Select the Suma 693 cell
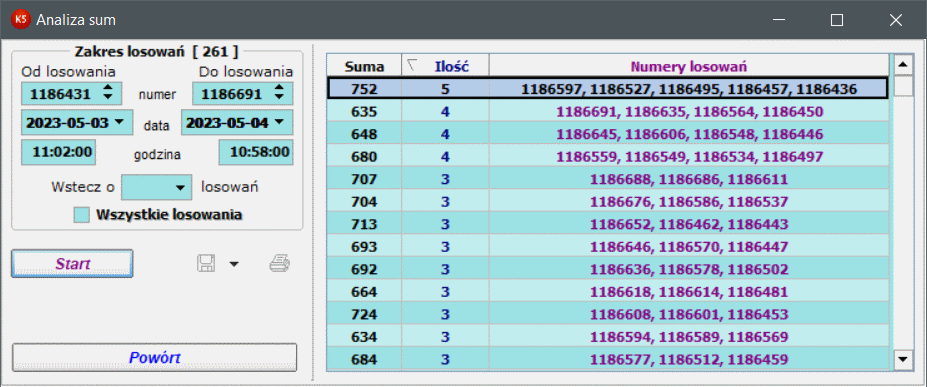The image size is (927, 387). (364, 246)
